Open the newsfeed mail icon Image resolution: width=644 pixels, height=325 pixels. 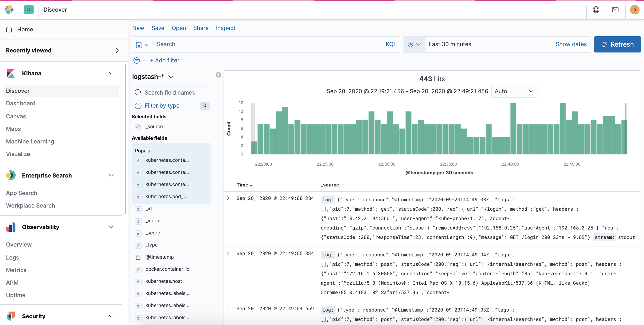[615, 9]
